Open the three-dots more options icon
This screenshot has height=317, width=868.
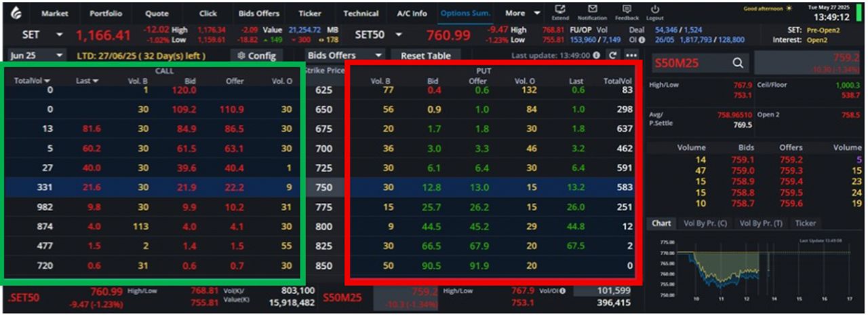[x=631, y=56]
